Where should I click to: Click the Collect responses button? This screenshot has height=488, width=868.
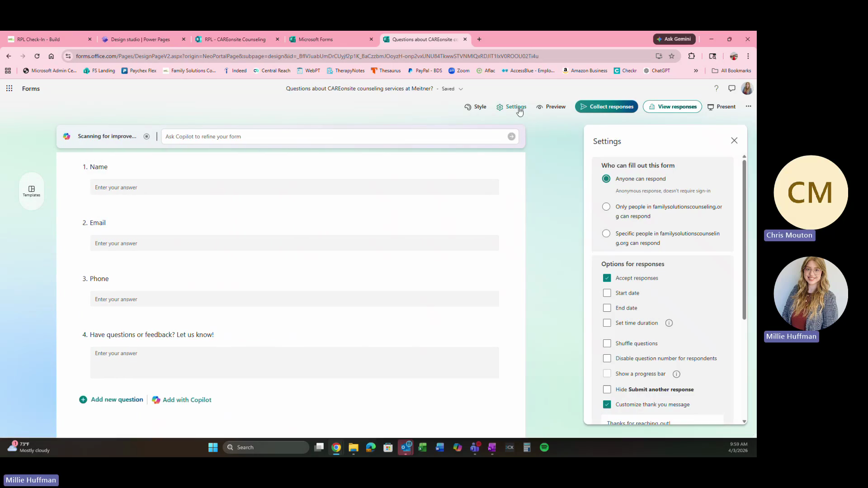tap(606, 107)
